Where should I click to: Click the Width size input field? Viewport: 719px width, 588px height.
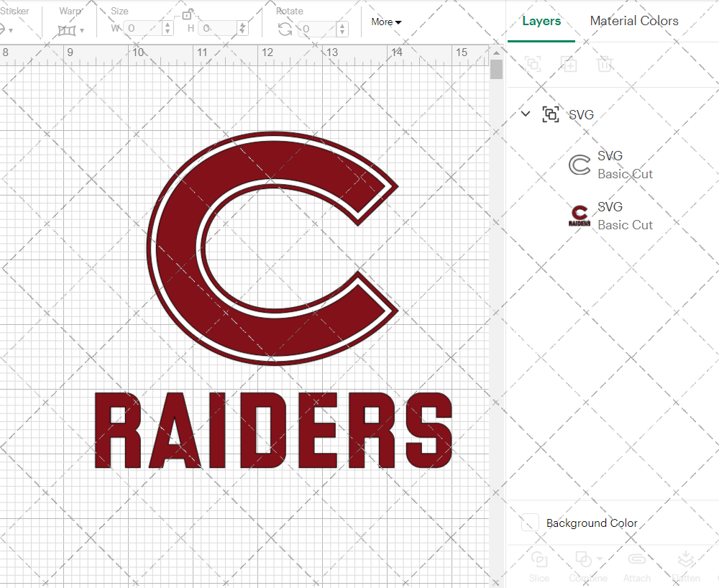click(144, 29)
